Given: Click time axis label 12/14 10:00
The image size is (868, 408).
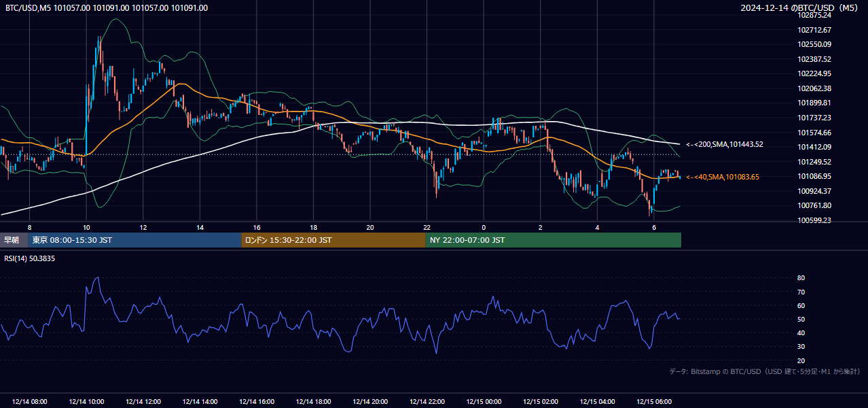Looking at the screenshot, I should point(86,402).
